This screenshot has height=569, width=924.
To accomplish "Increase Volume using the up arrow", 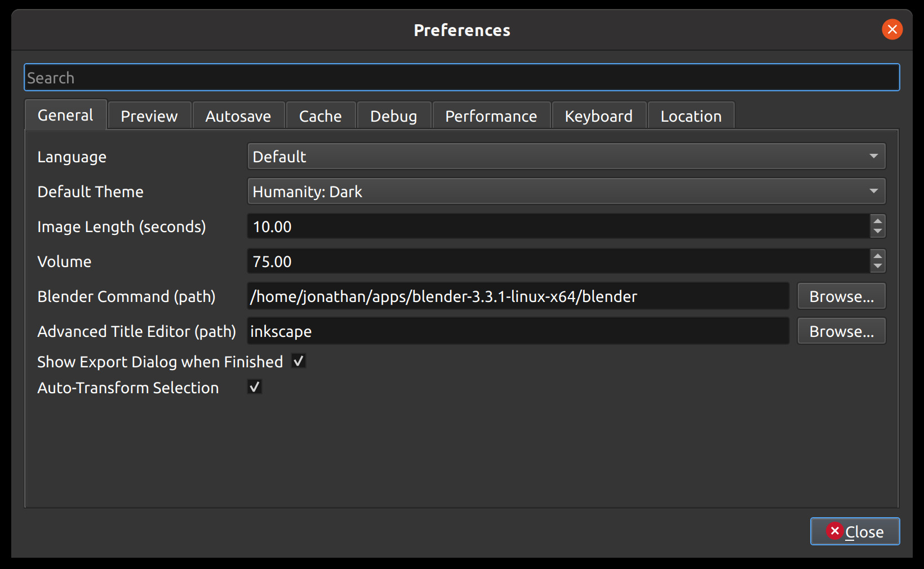I will click(x=877, y=256).
